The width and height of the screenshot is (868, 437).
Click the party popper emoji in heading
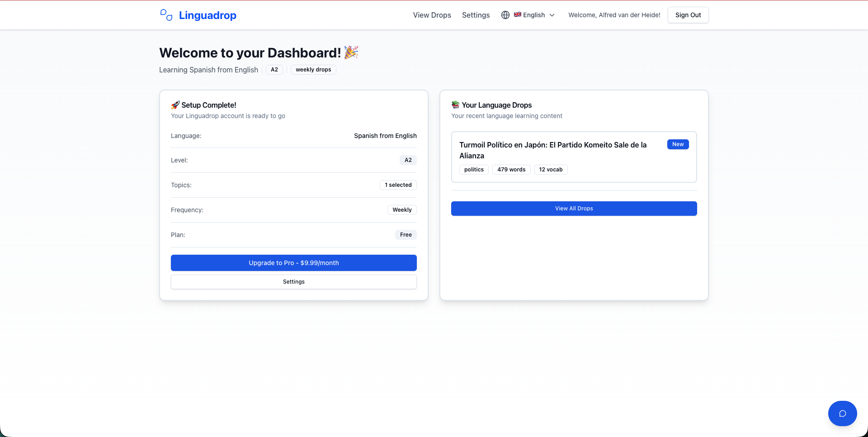point(351,52)
